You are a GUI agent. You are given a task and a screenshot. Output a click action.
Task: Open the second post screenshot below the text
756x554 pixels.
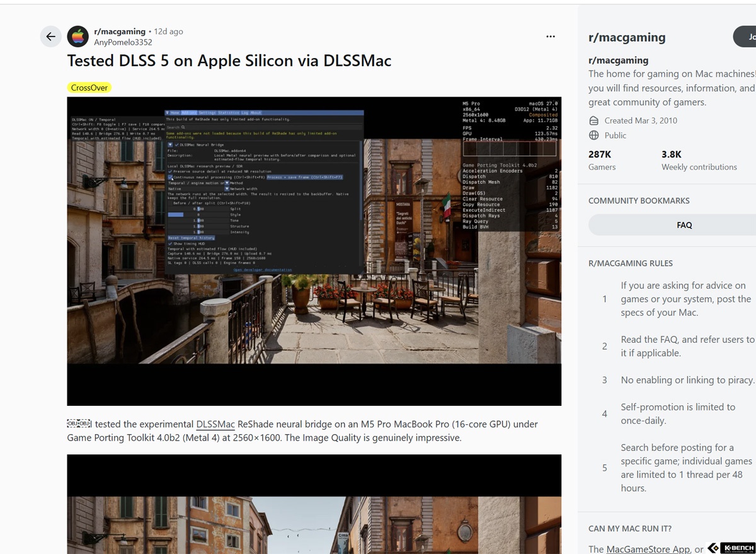314,504
